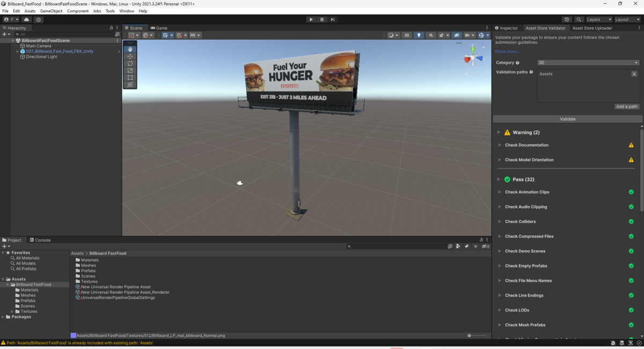The width and height of the screenshot is (644, 349).
Task: Switch to the Console tab
Action: click(40, 240)
